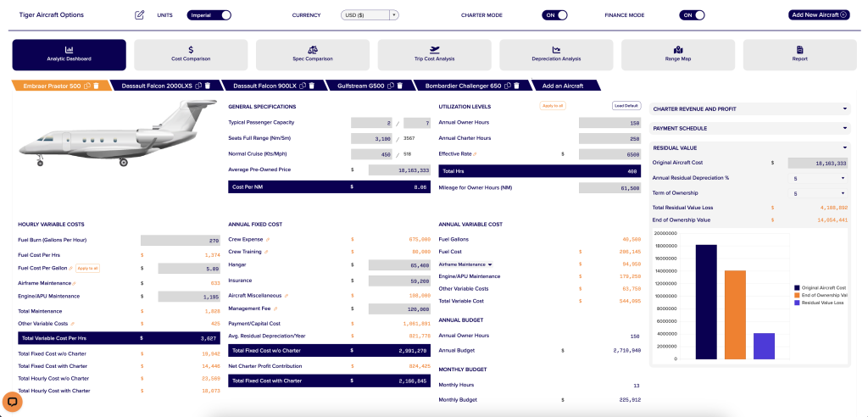868x417 pixels.
Task: Click the edit pencil icon beside Tiger Aircraft Options
Action: (140, 15)
